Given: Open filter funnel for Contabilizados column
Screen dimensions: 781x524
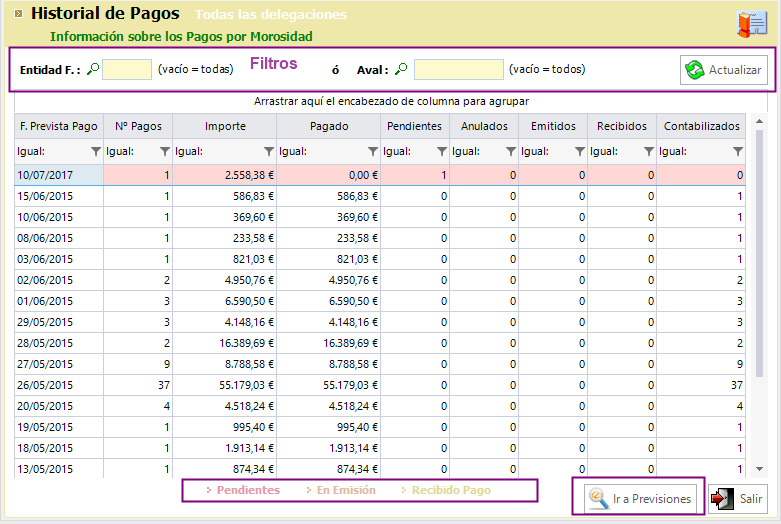Looking at the screenshot, I should 738,151.
